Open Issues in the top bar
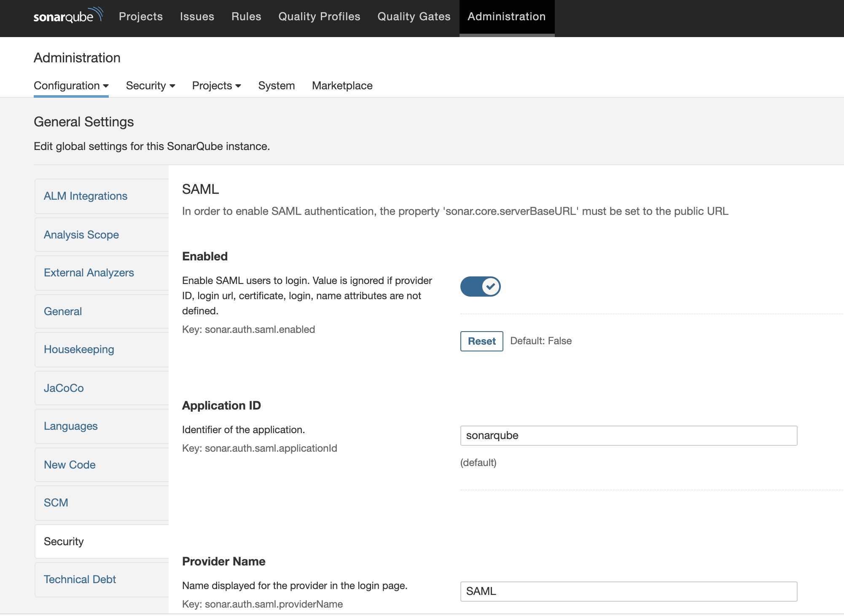844x616 pixels. click(x=197, y=16)
